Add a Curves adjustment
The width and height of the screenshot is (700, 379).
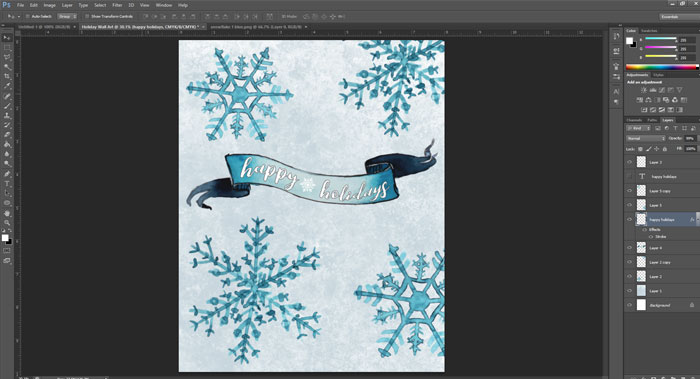(x=662, y=90)
